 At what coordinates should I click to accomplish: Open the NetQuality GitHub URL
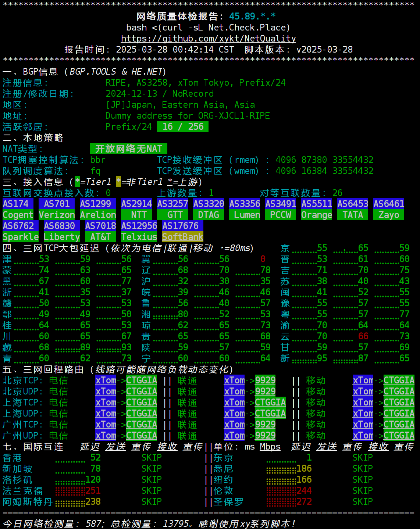click(208, 39)
